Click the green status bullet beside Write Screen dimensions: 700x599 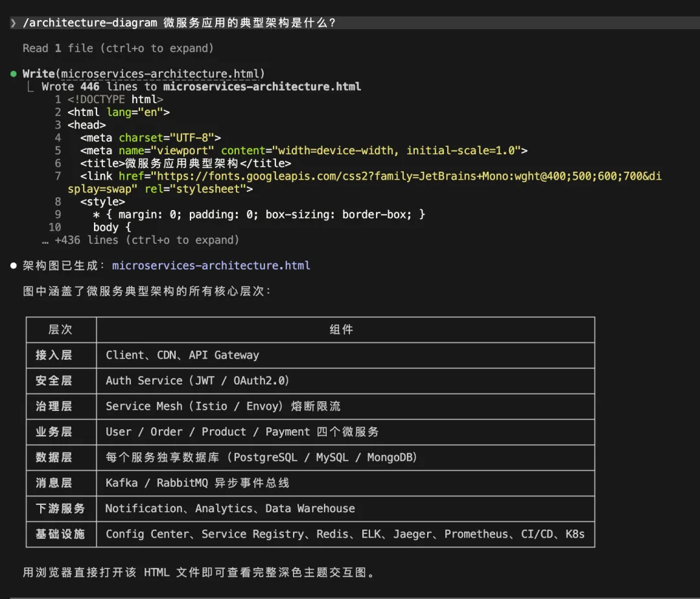click(13, 74)
